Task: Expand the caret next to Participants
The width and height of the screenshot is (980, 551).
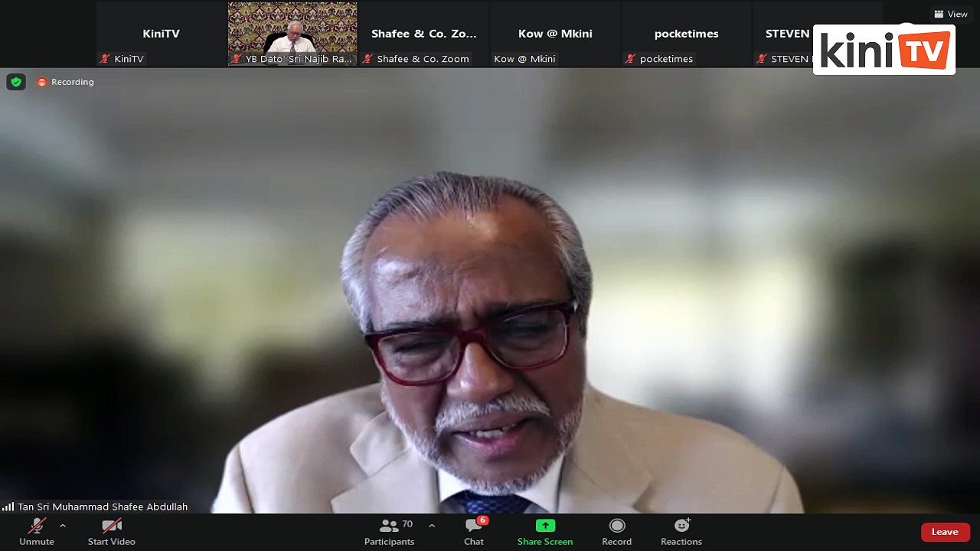Action: (432, 526)
